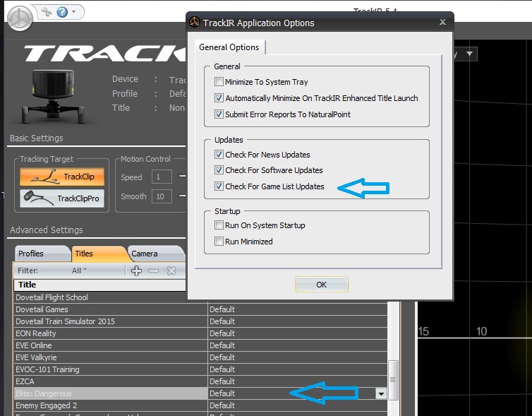Click the Speed value field
The image size is (532, 416).
pyautogui.click(x=162, y=177)
